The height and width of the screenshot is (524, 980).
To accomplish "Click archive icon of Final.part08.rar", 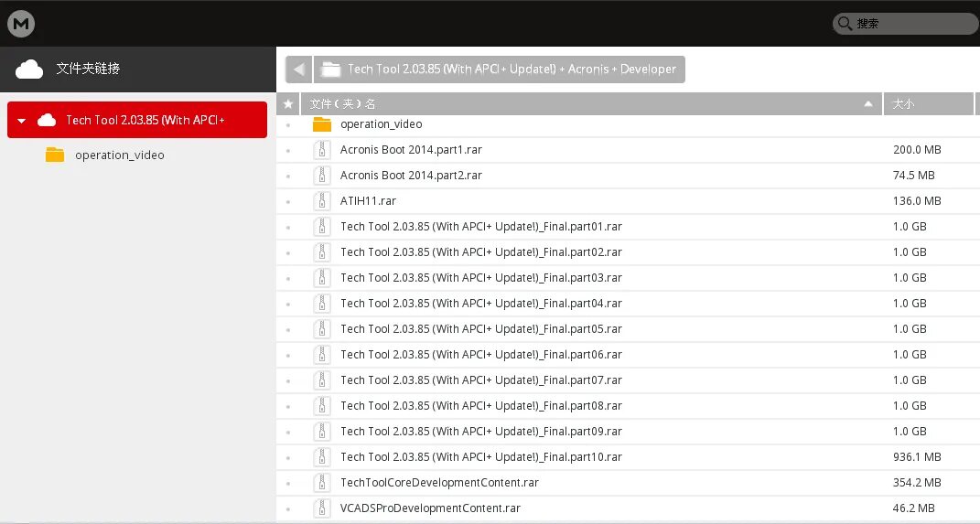I will point(322,406).
